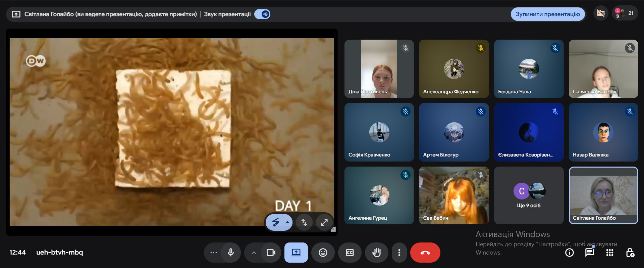Expand audio and video settings chevron

tap(254, 253)
